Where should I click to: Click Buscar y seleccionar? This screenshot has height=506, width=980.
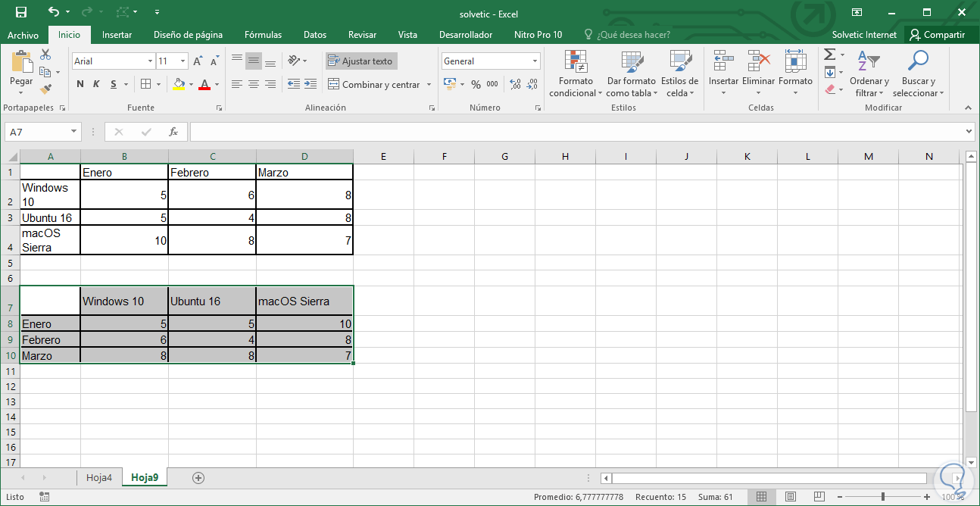coord(918,73)
